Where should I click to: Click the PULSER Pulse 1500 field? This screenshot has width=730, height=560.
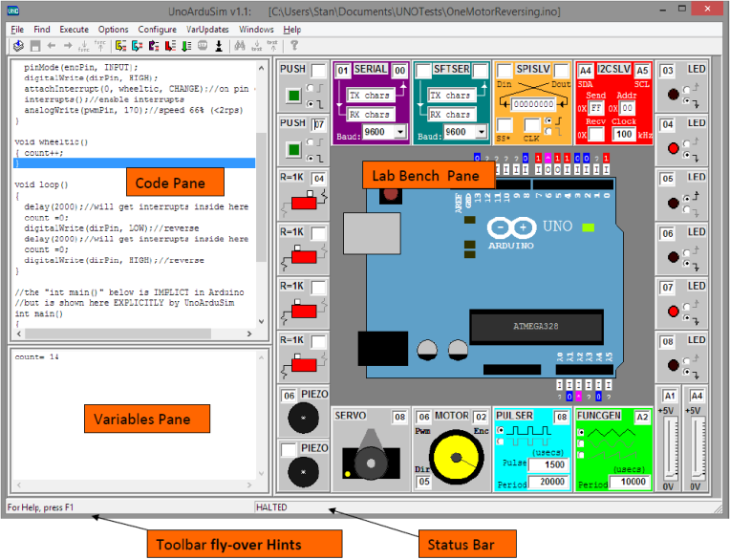point(548,464)
